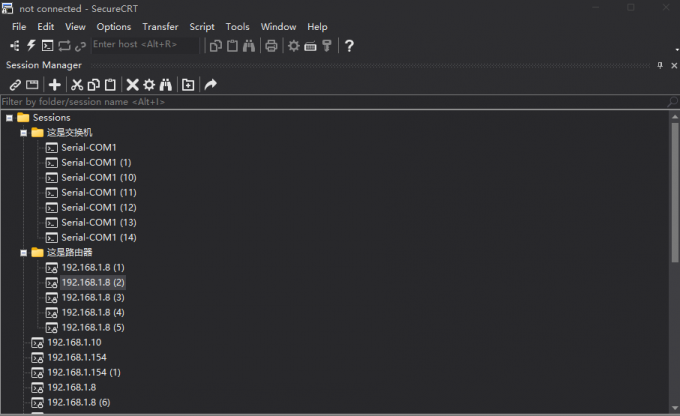
Task: Click the Find binoculars in Session Manager toolbar
Action: 166,85
